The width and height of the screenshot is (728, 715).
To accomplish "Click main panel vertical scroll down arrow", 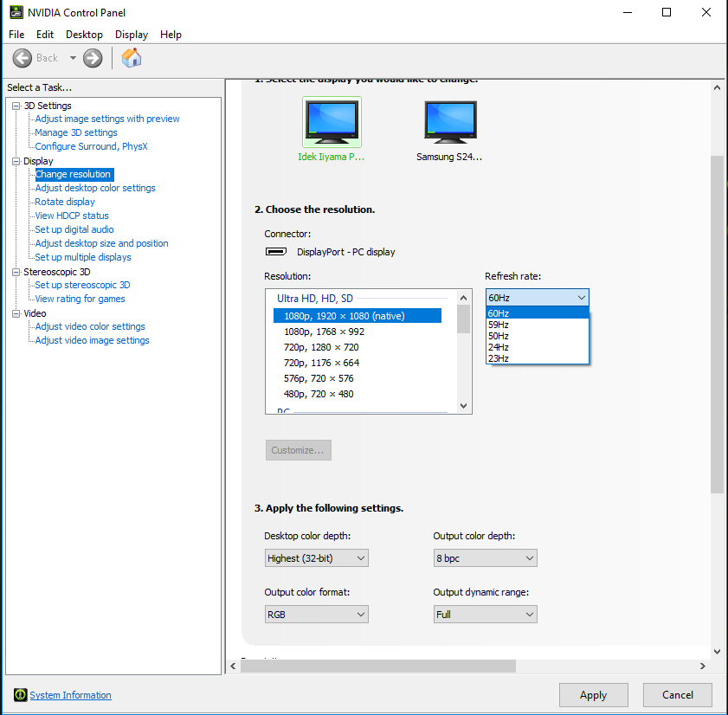I will (x=717, y=652).
